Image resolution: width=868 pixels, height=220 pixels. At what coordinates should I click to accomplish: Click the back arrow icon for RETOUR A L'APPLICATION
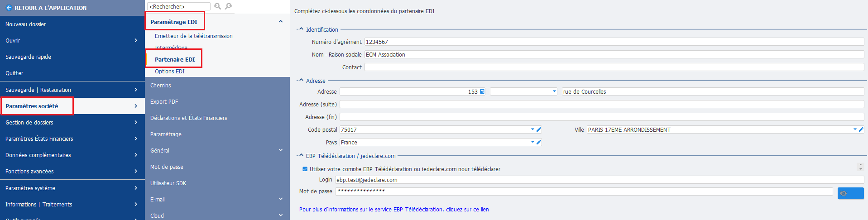[x=9, y=8]
